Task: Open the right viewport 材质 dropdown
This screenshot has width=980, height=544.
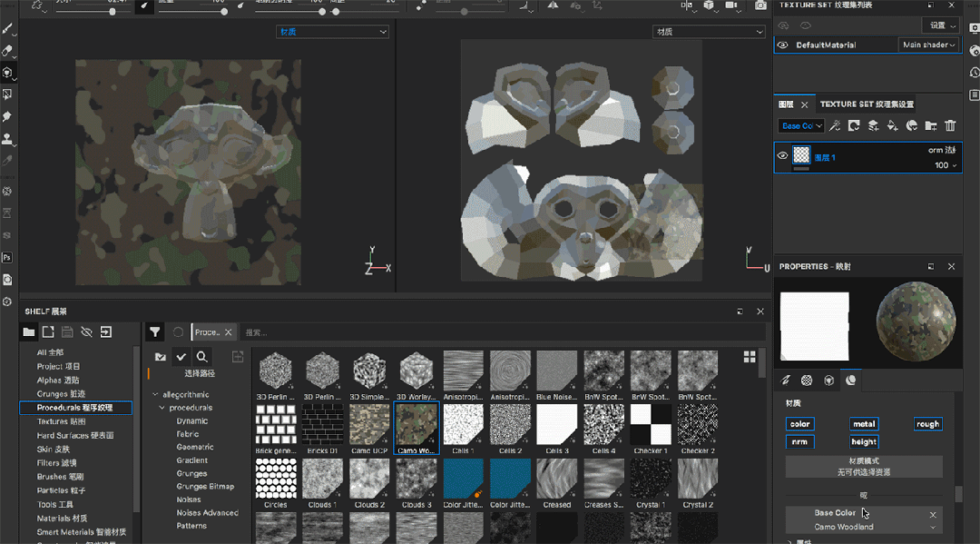Action: pos(709,32)
